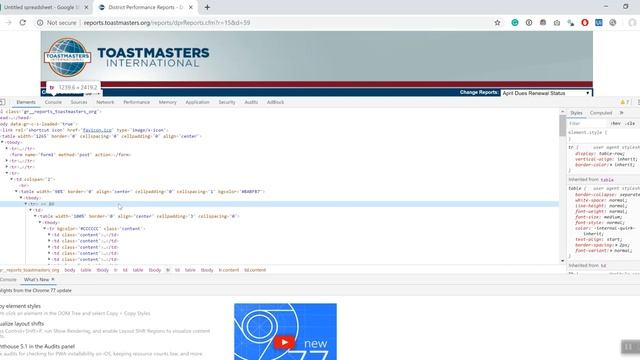
Task: Click the Elements panel scroll-down arrow
Action: point(562,261)
